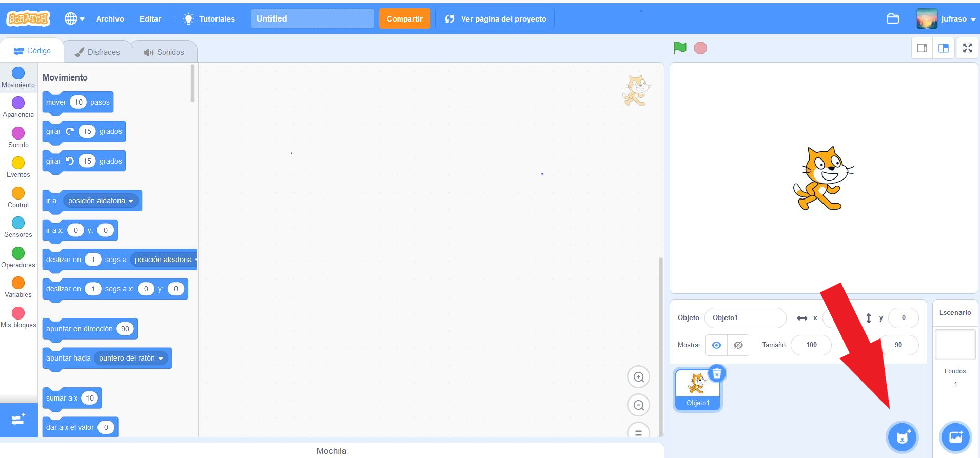Image resolution: width=980 pixels, height=458 pixels.
Task: Open the 'puntero del ratón' dropdown
Action: coord(161,359)
